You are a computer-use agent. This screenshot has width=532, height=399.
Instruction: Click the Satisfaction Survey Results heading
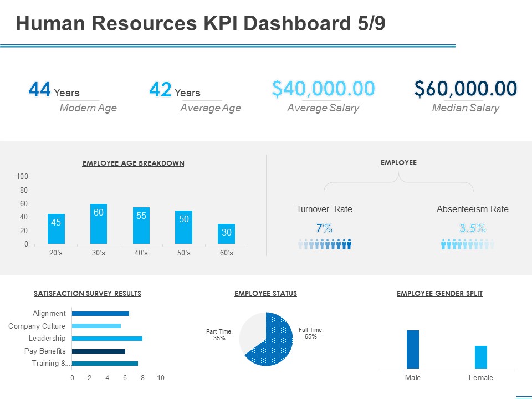pos(88,294)
